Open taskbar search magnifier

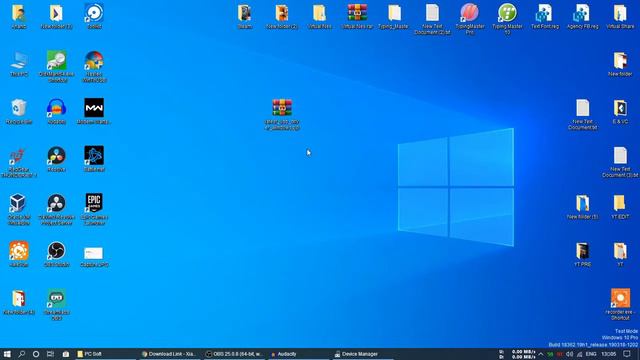tap(22, 354)
